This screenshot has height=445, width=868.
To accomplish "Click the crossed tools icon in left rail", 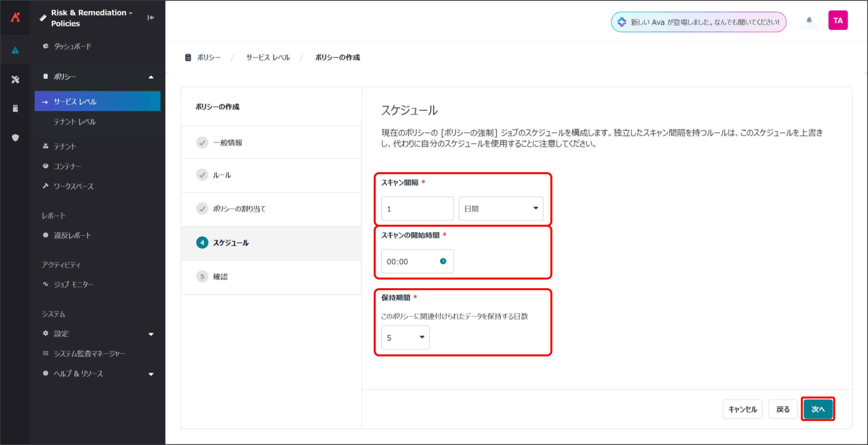I will click(15, 80).
